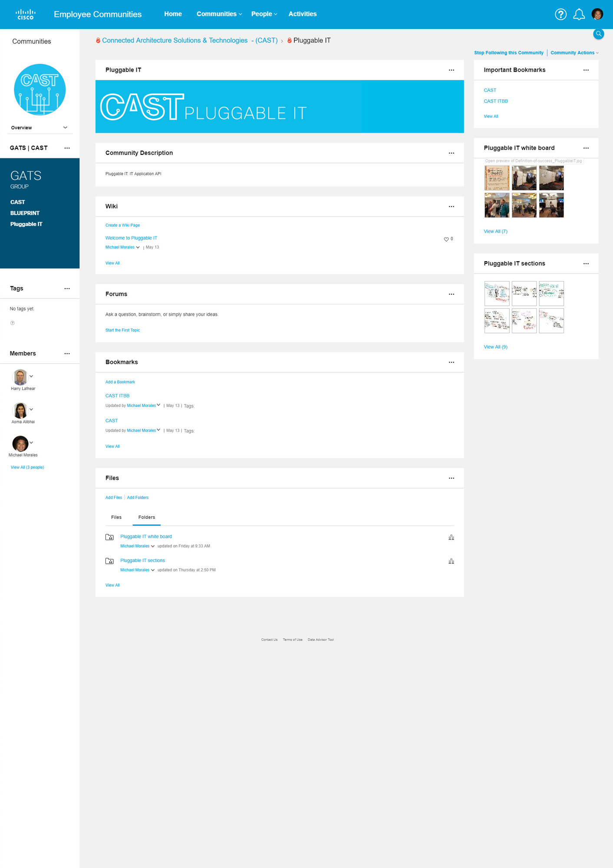
Task: Click Create a Wiki Page link
Action: (122, 225)
